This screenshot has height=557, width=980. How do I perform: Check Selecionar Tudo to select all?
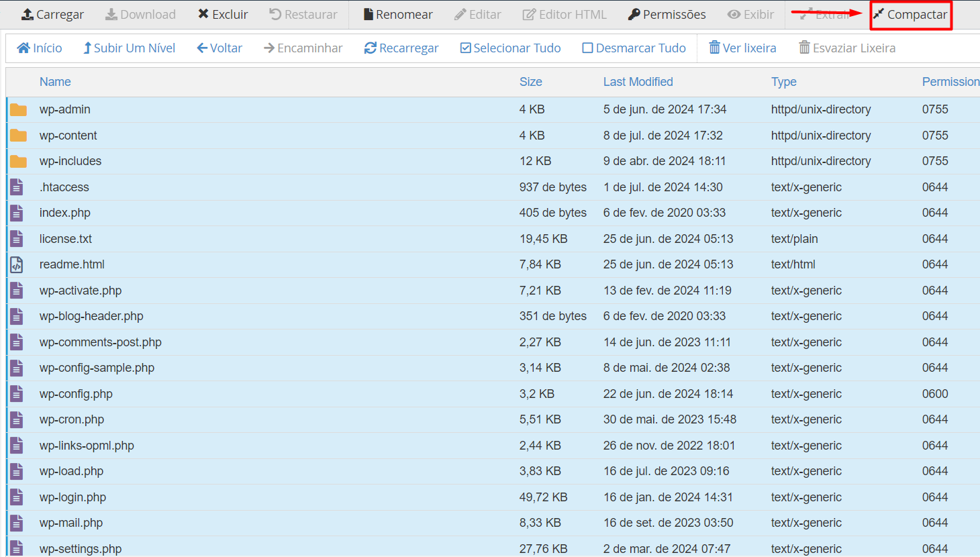510,48
